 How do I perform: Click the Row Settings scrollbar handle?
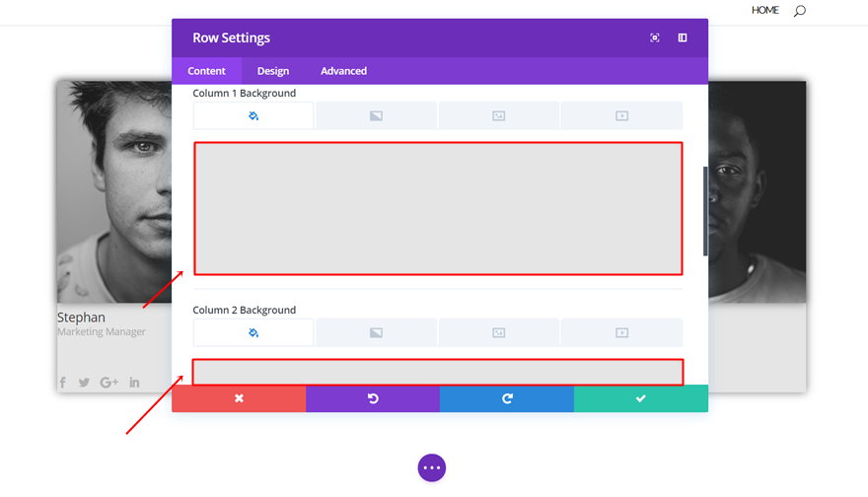click(705, 211)
